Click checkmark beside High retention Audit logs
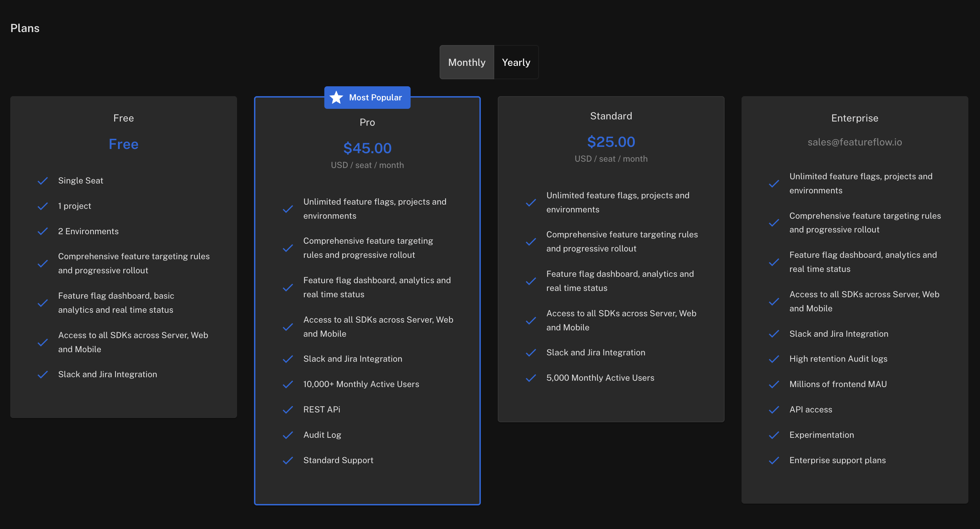Screen dimensions: 980x529 point(774,359)
